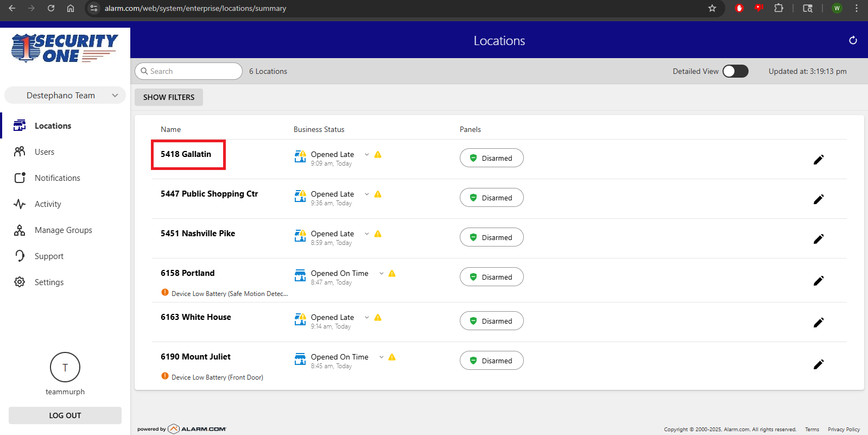Expand business status chevron for 5451 Nashville Pike
This screenshot has width=868, height=435.
[x=367, y=234]
